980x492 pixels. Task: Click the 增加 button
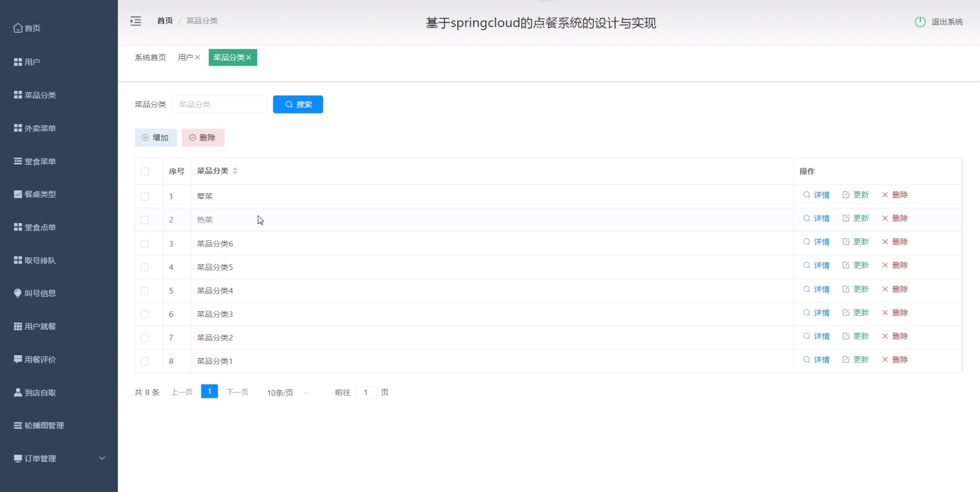tap(155, 137)
